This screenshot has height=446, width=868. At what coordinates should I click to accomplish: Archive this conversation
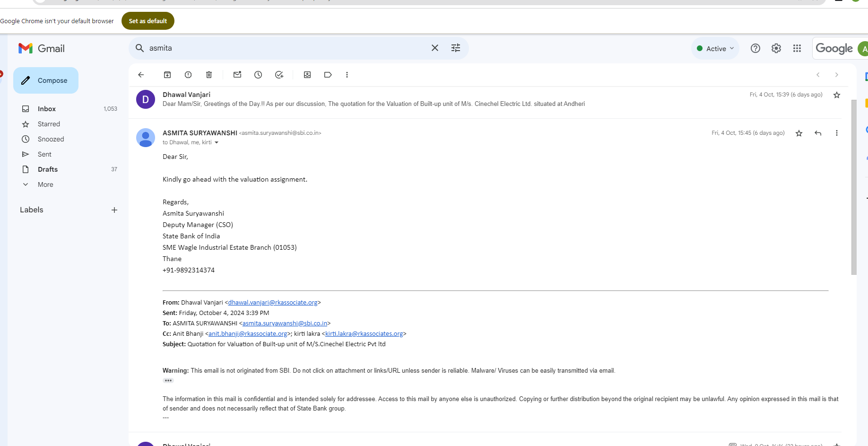click(x=167, y=75)
